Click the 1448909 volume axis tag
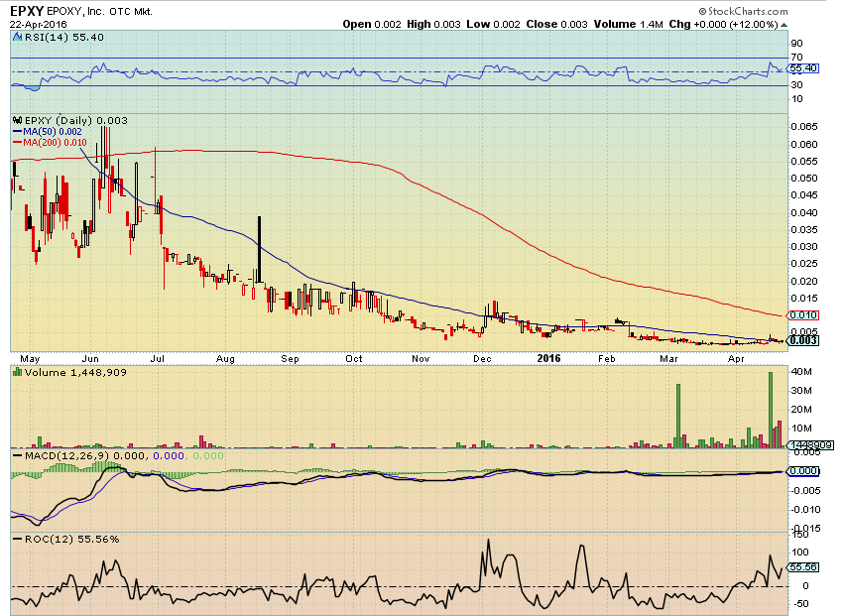The height and width of the screenshot is (616, 844). [810, 445]
